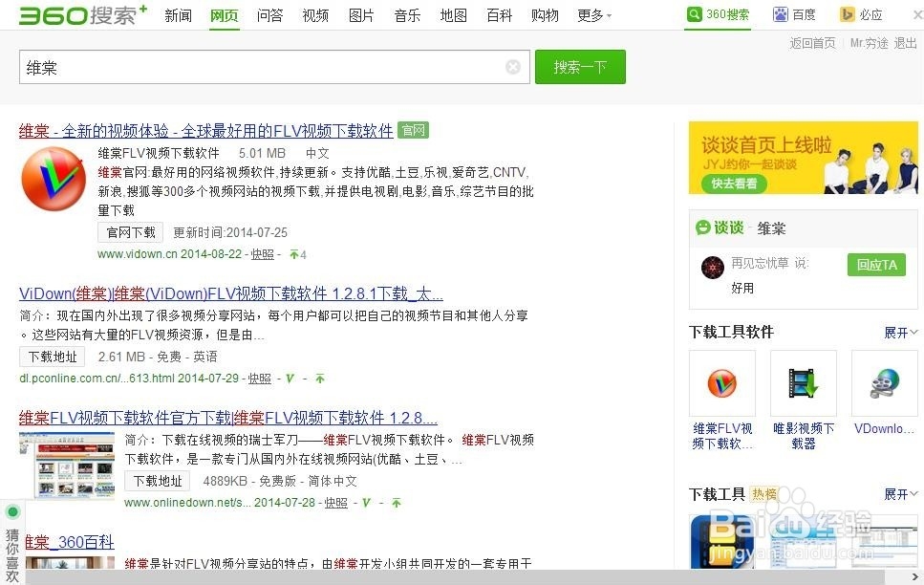Open the 地图 tab
This screenshot has width=924, height=585.
453,15
